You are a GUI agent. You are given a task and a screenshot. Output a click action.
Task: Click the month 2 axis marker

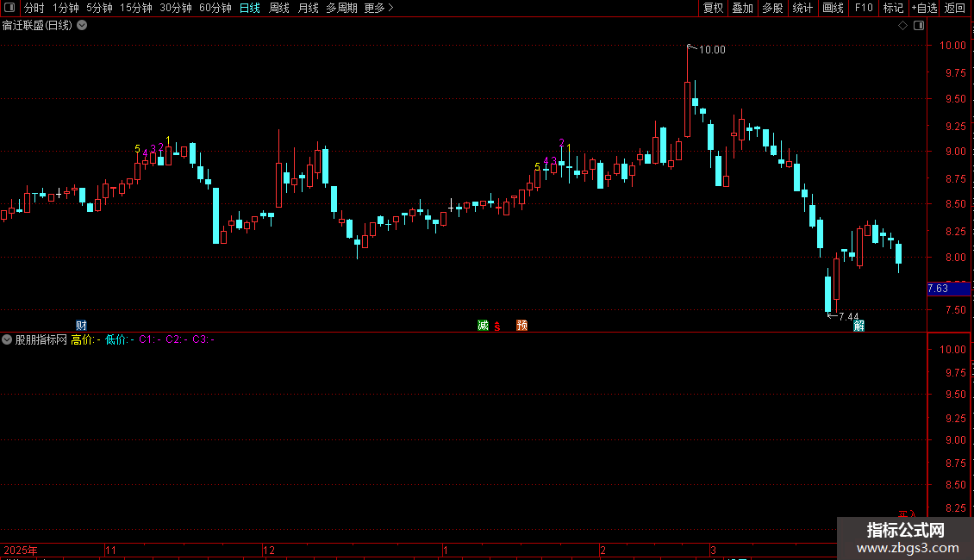click(603, 550)
